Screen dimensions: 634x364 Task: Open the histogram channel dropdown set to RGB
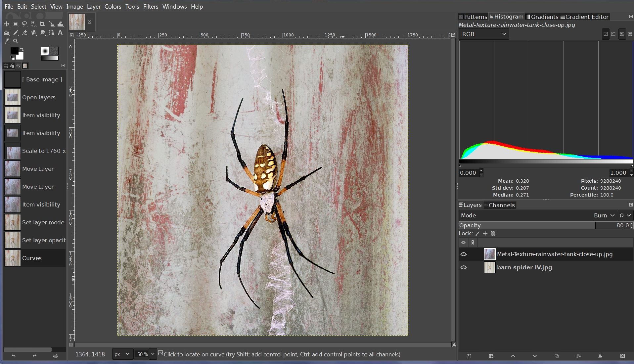click(x=484, y=34)
